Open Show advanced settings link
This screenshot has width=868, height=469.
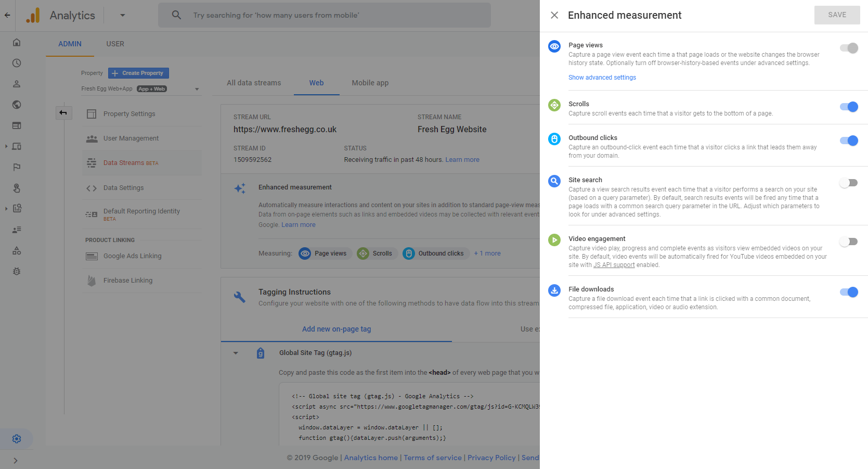[602, 78]
